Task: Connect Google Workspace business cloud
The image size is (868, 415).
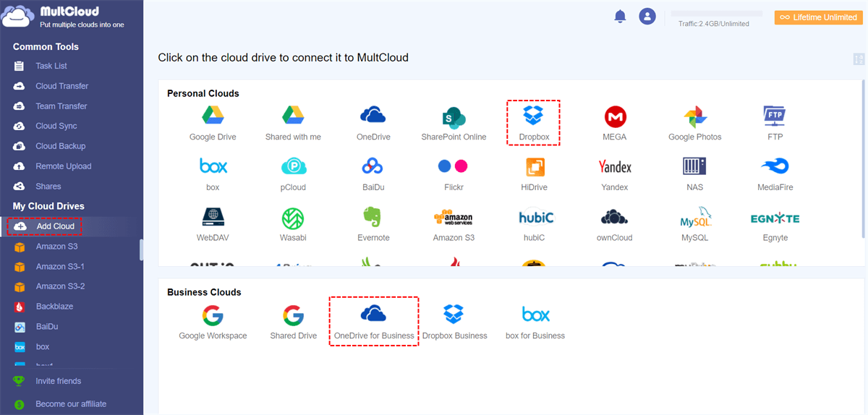Action: (x=213, y=322)
